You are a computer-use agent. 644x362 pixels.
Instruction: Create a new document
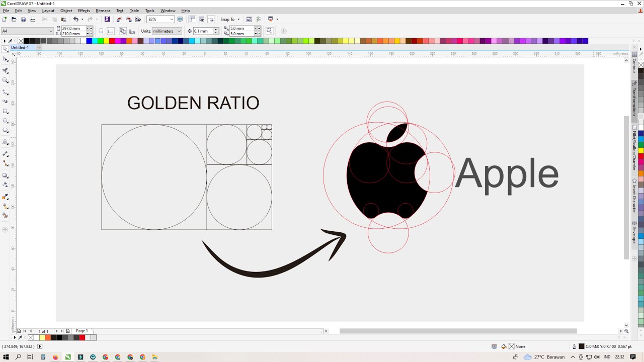coord(5,19)
